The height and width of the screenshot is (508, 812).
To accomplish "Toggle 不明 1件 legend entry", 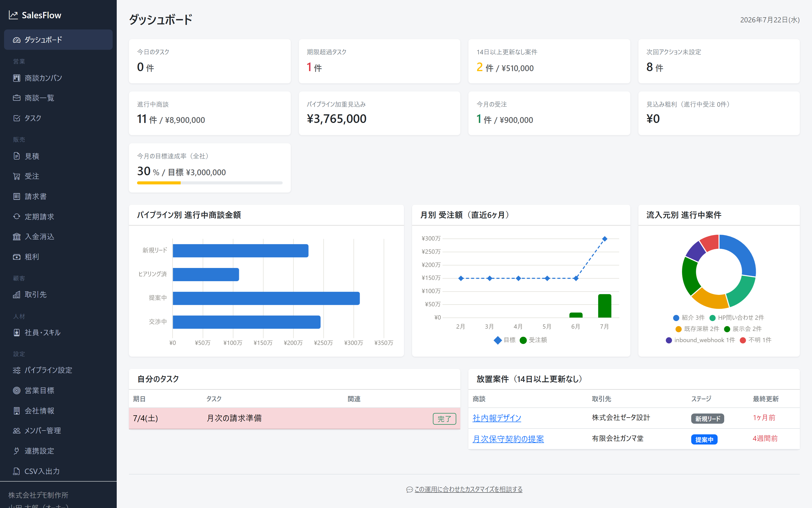I will click(x=755, y=340).
